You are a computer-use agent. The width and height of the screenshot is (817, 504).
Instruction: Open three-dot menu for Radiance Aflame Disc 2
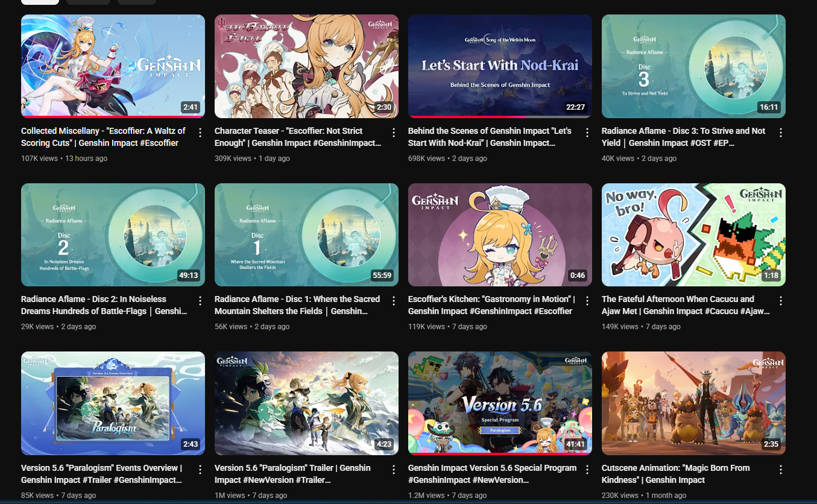click(x=200, y=301)
